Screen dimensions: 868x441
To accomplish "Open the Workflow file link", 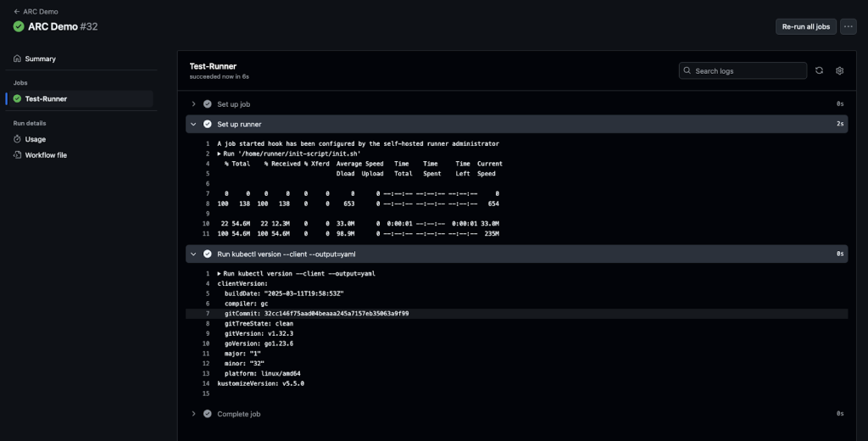I will (46, 155).
